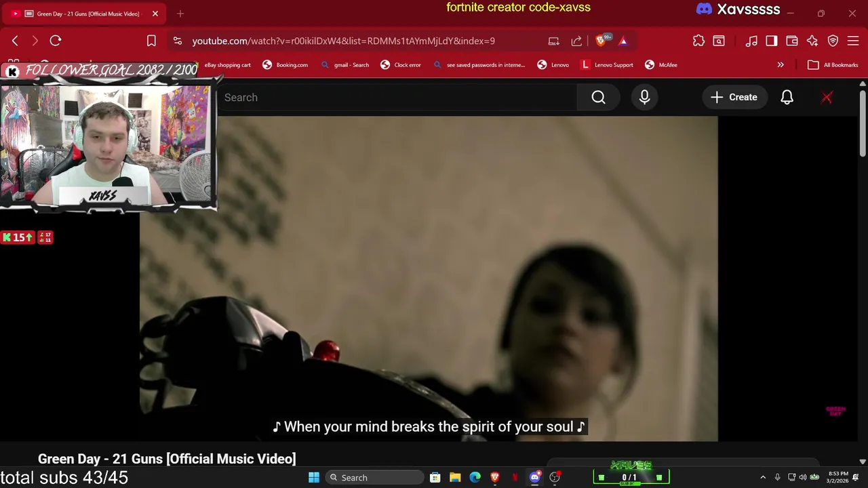868x488 pixels.
Task: Open the browser Extensions puzzle icon
Action: tap(698, 41)
